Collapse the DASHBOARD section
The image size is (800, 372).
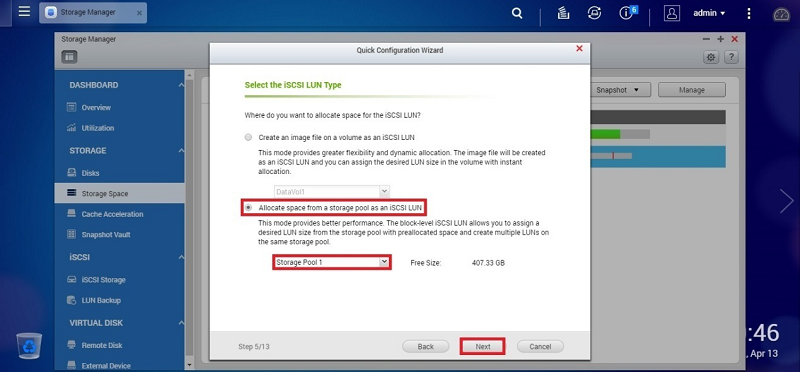(181, 85)
